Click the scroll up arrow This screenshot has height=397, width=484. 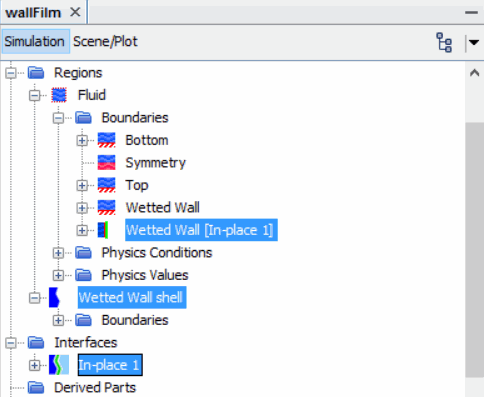pos(475,73)
